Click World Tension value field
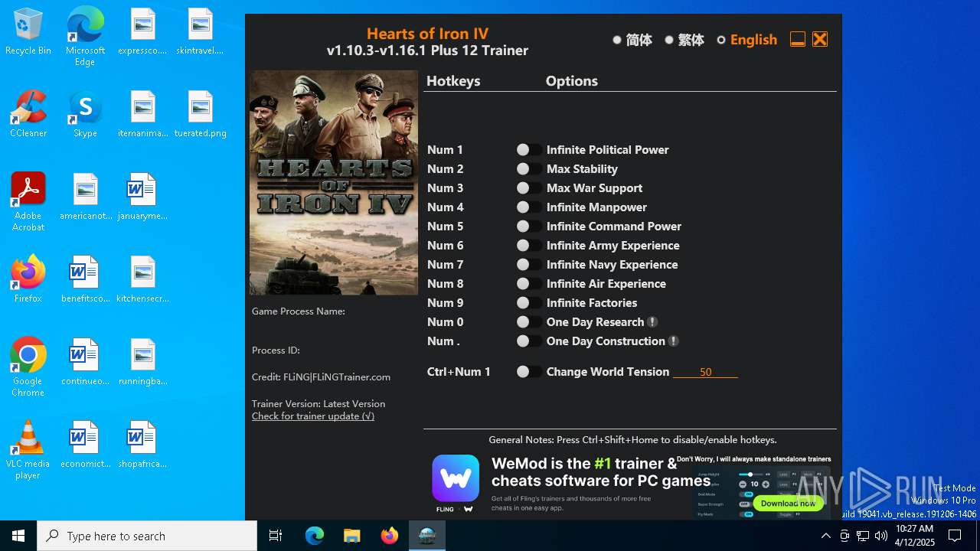Viewport: 980px width, 551px height. point(705,372)
